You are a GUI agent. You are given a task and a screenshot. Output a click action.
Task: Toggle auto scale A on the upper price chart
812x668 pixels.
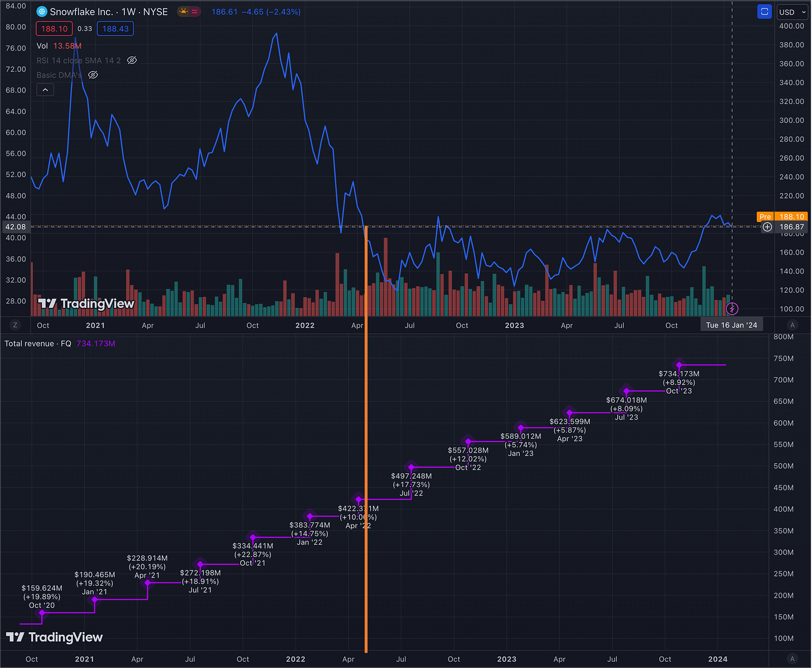pyautogui.click(x=792, y=325)
